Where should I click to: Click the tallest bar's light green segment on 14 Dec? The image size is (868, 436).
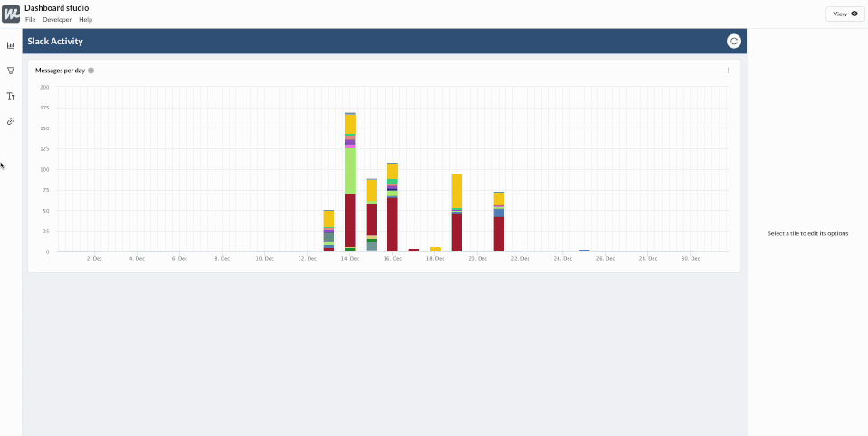350,171
